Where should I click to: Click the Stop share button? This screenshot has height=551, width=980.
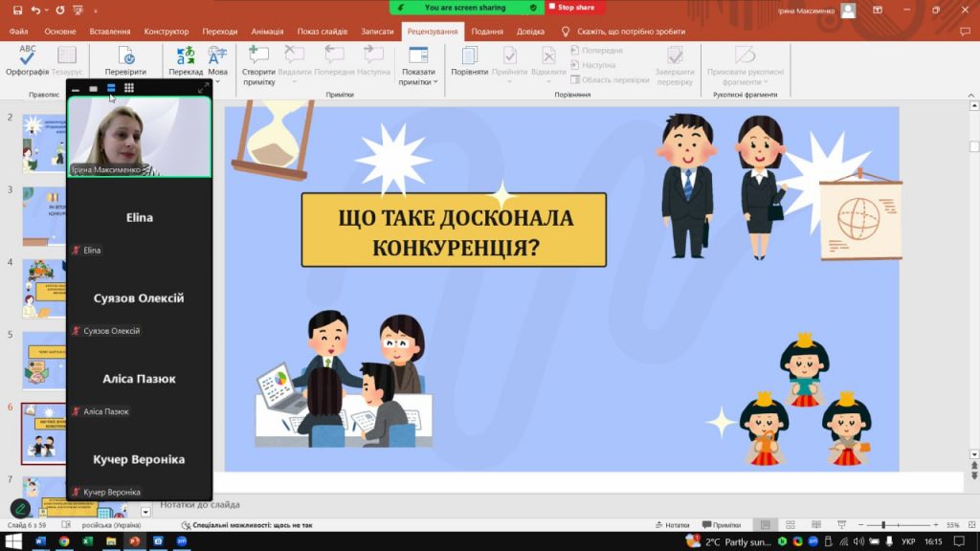pos(574,8)
